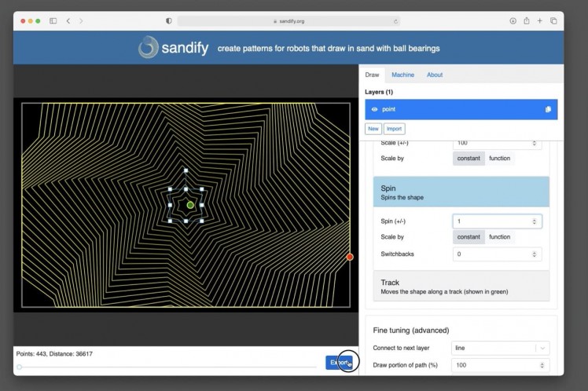
Task: Click the red end point marker
Action: pos(350,257)
